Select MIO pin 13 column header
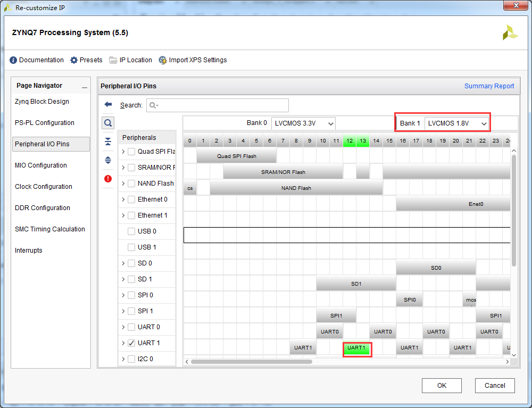The height and width of the screenshot is (408, 532). tap(363, 141)
